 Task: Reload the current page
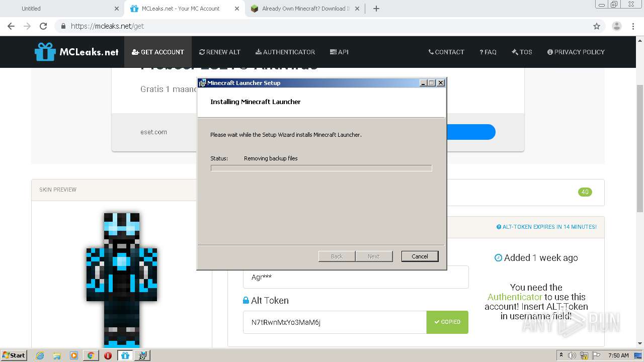[x=43, y=26]
